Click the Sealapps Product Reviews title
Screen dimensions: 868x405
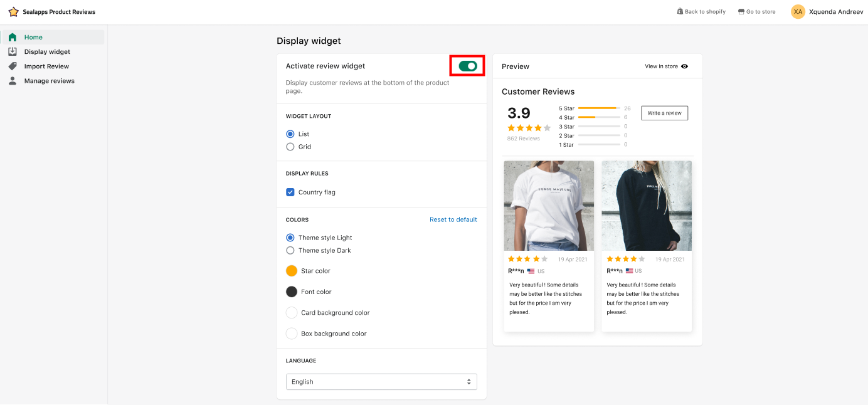click(59, 12)
